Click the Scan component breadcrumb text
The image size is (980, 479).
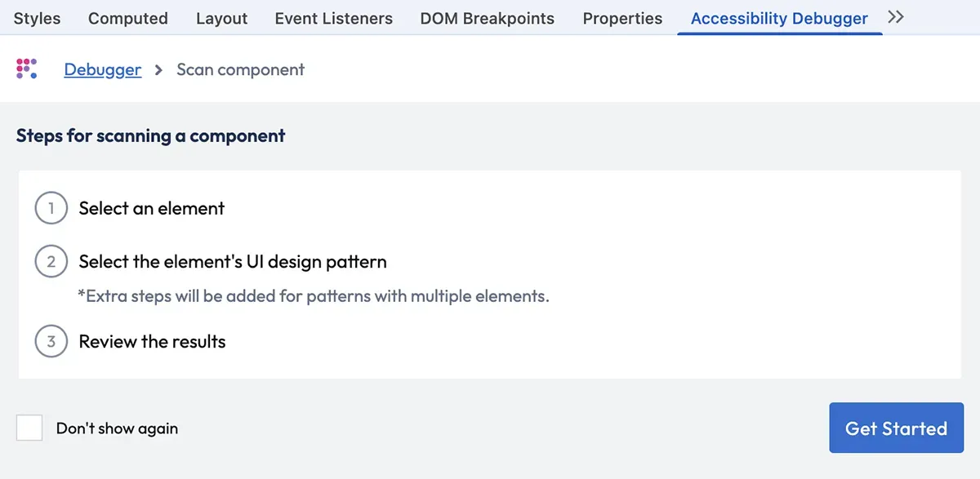(x=240, y=69)
